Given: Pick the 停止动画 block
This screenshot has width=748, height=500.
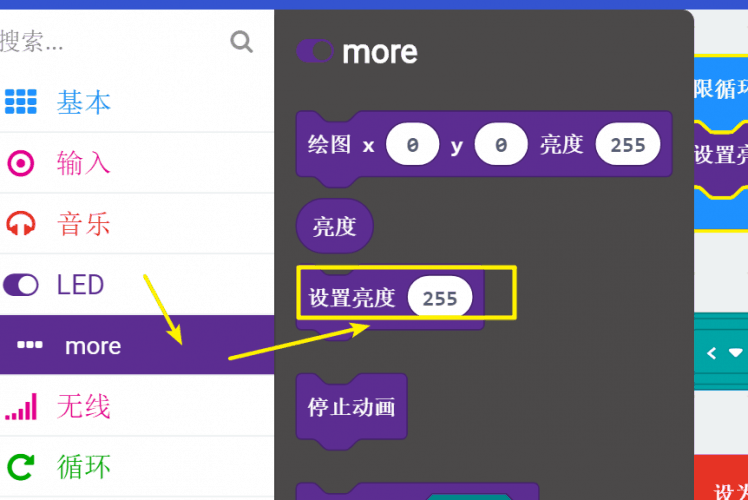Looking at the screenshot, I should click(x=351, y=407).
